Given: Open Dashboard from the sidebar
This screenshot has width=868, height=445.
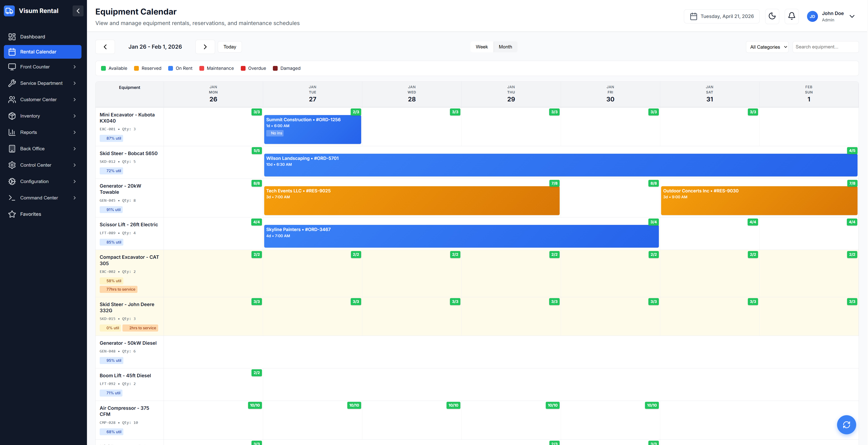Looking at the screenshot, I should [43, 37].
